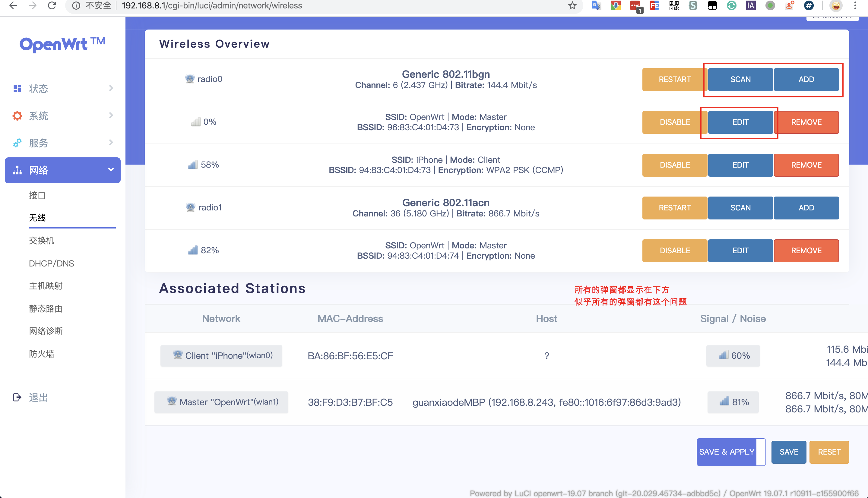Viewport: 868px width, 498px height.
Task: Click the 退出 logout icon
Action: point(17,397)
